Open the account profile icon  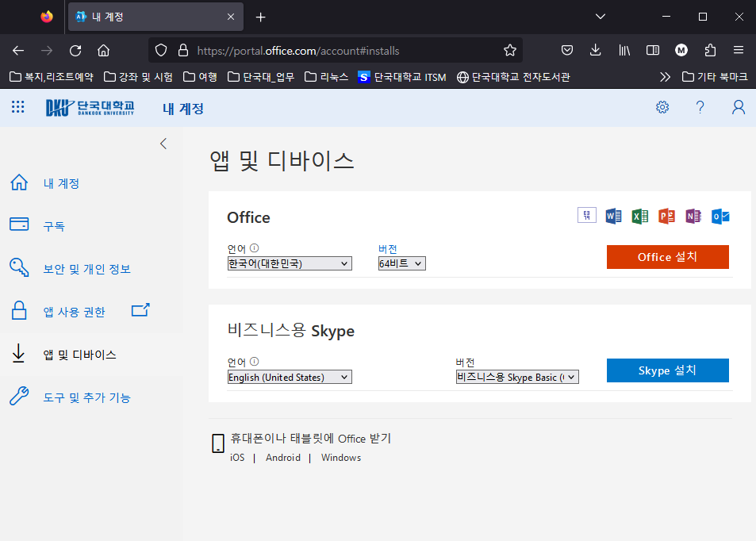(x=739, y=107)
